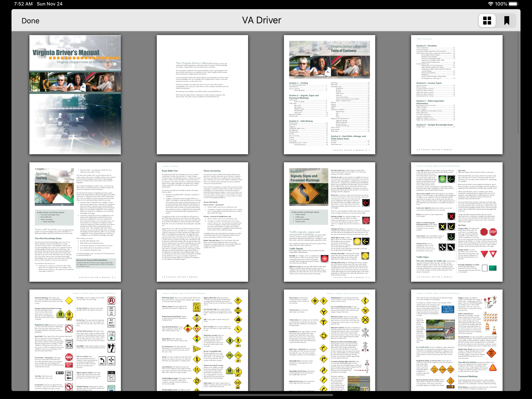Image resolution: width=532 pixels, height=399 pixels.
Task: Open the intersection and railroad crossing signs page
Action: point(329,340)
